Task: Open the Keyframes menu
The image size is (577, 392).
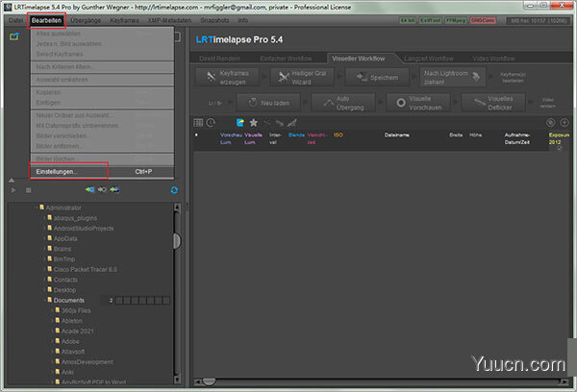Action: point(124,20)
